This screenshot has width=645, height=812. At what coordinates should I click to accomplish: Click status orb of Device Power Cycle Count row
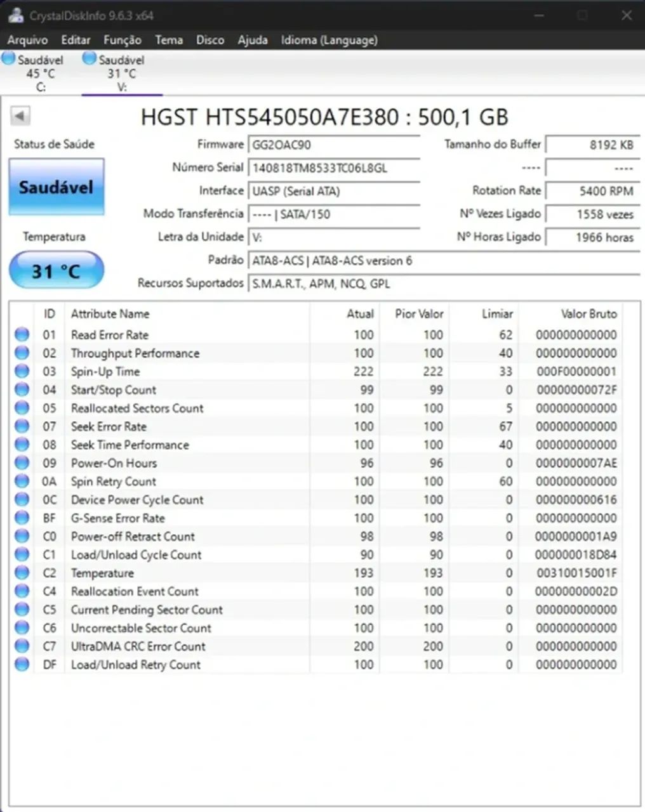click(x=22, y=500)
